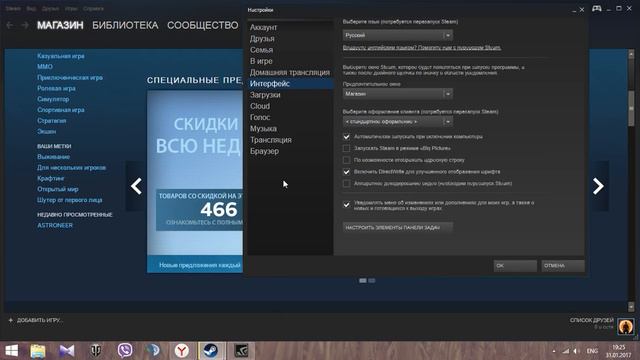Screen dimensions: 640x360
Task: Open clock and date in the tray
Action: tap(619, 351)
